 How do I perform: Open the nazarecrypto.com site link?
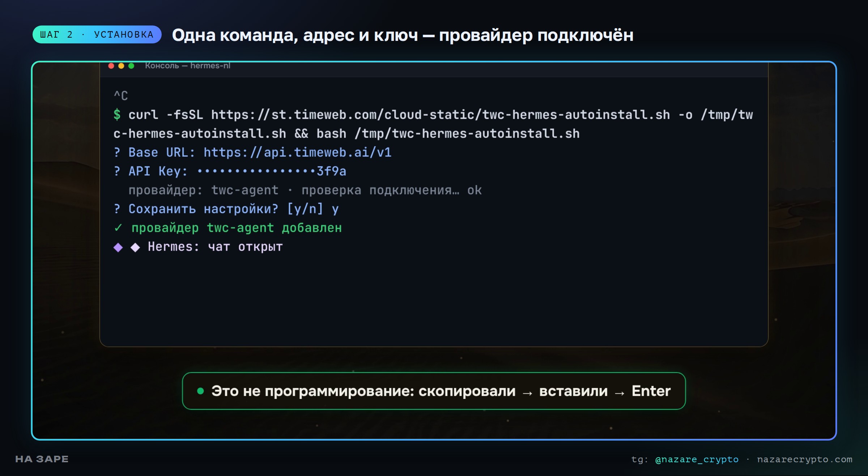point(805,459)
